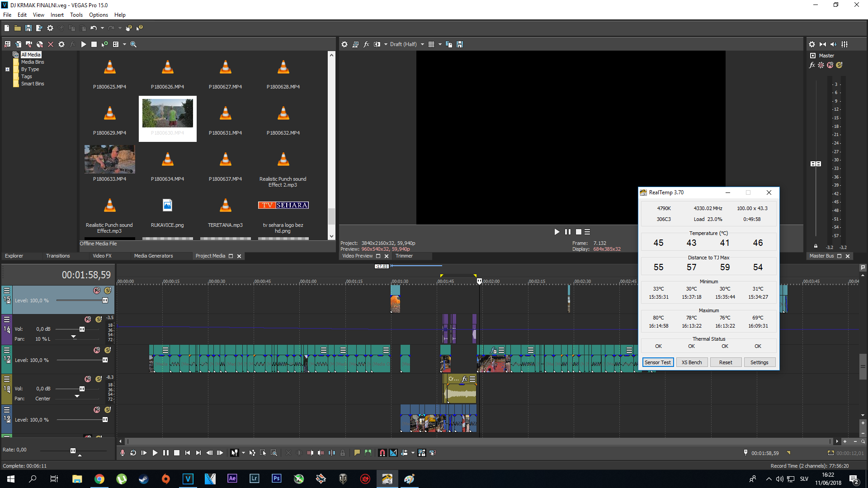Toggle Lock Envelopes to Events icon
868x488 pixels.
coord(422,453)
